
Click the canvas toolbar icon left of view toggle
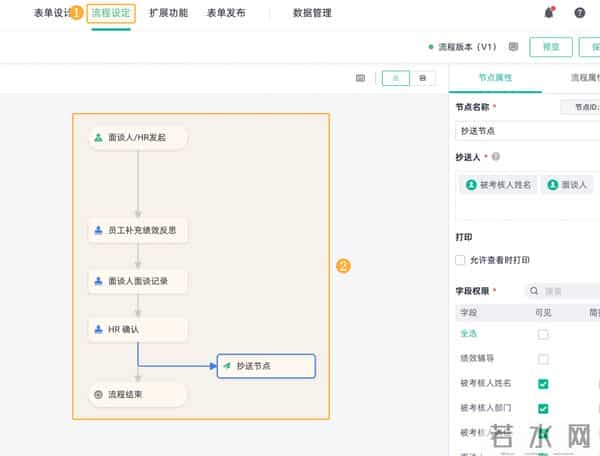(360, 78)
